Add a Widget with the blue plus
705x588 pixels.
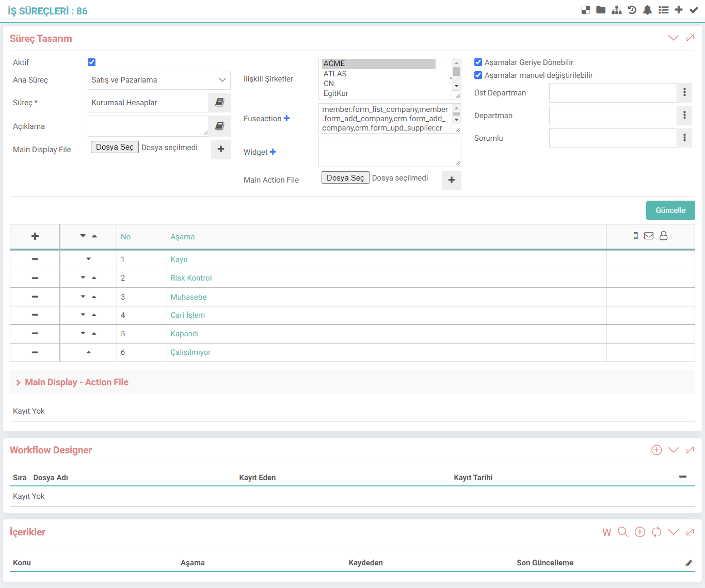pyautogui.click(x=273, y=152)
